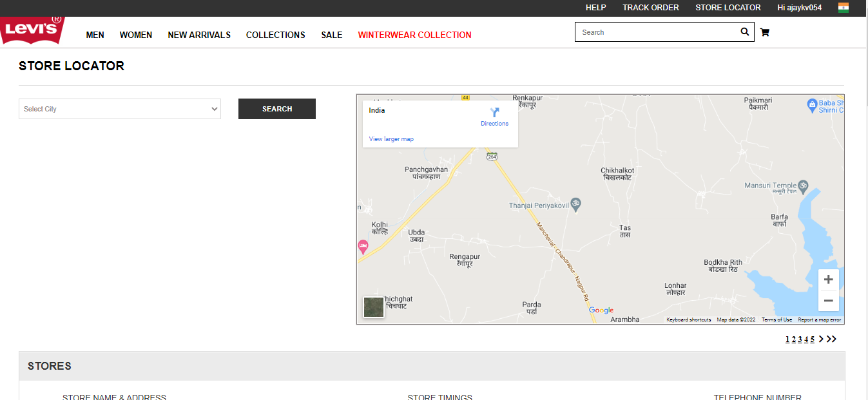Click the Directions arrow icon on map

495,113
